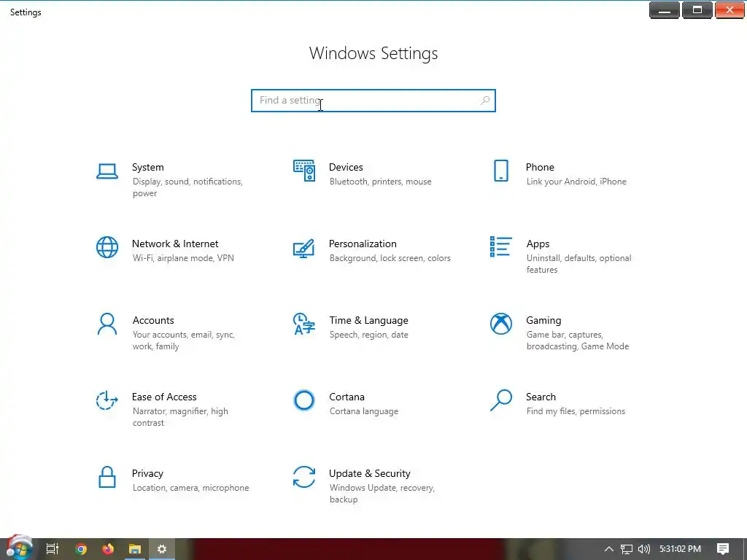Click the Update & Security refresh icon
747x560 pixels.
[x=304, y=477]
